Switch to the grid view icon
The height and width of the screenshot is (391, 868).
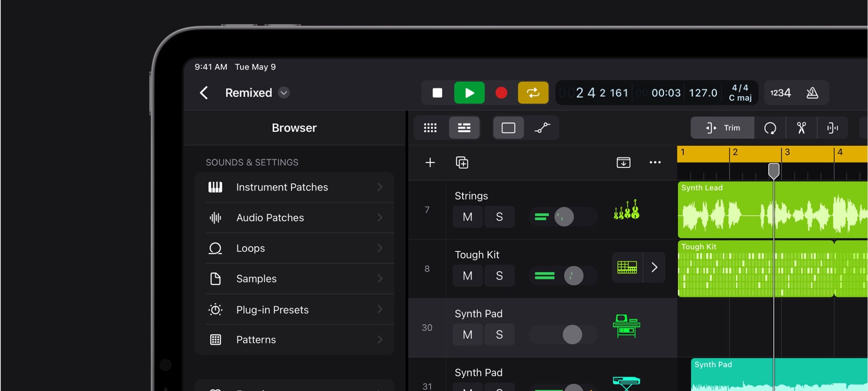click(430, 128)
